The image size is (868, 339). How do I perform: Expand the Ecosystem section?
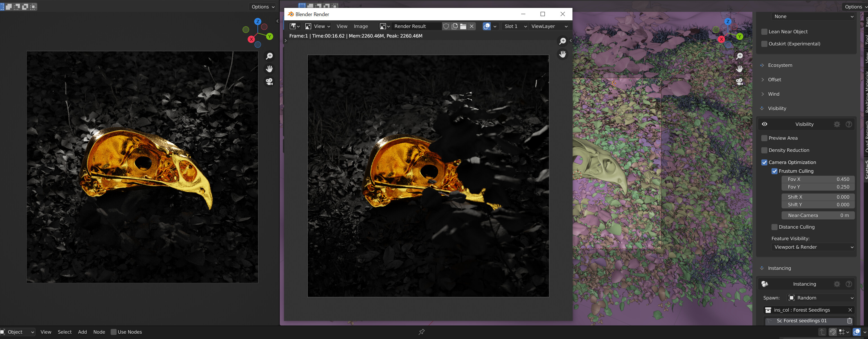click(x=780, y=65)
